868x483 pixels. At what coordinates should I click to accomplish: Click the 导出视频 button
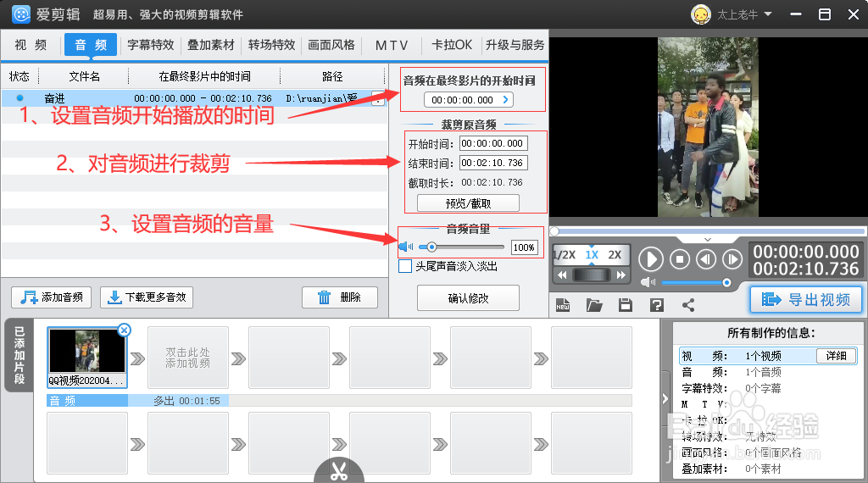click(805, 300)
